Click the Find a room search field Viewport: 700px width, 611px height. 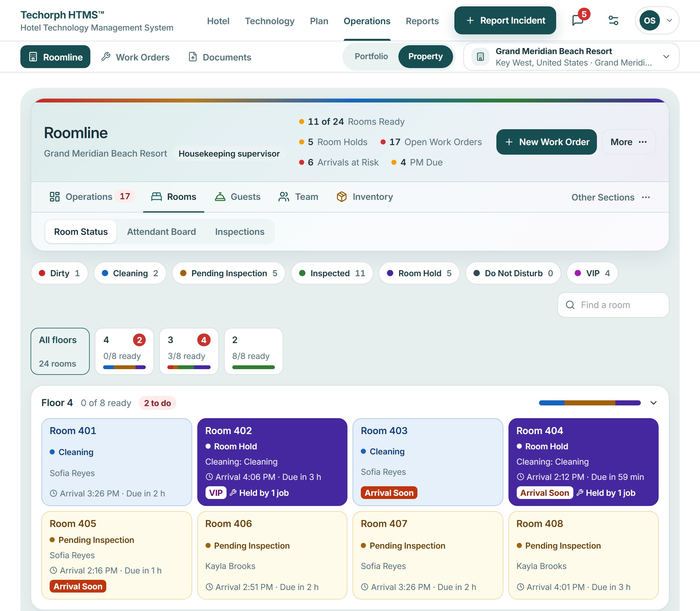(613, 305)
